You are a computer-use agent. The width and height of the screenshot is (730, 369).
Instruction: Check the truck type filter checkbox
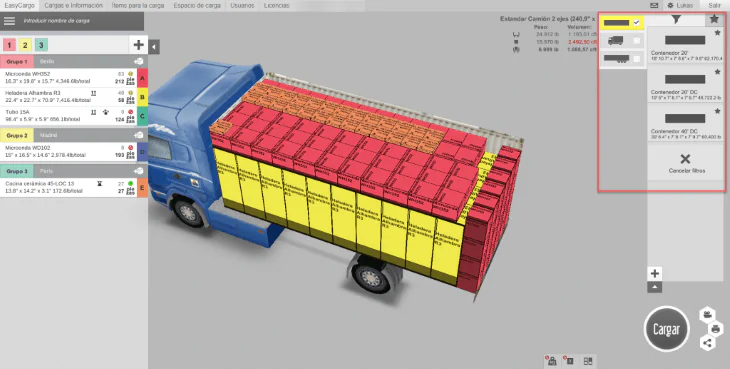(636, 41)
